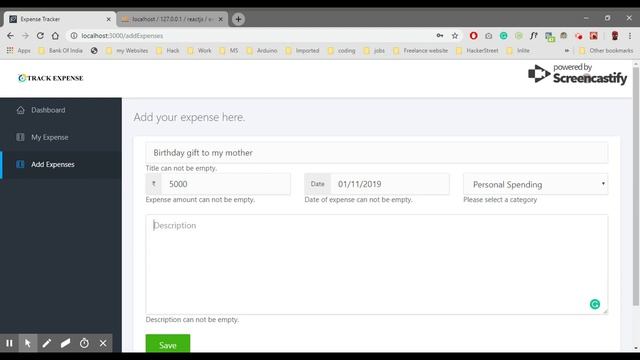Open my Websites bookmark folder
Image resolution: width=640 pixels, height=360 pixels.
127,51
